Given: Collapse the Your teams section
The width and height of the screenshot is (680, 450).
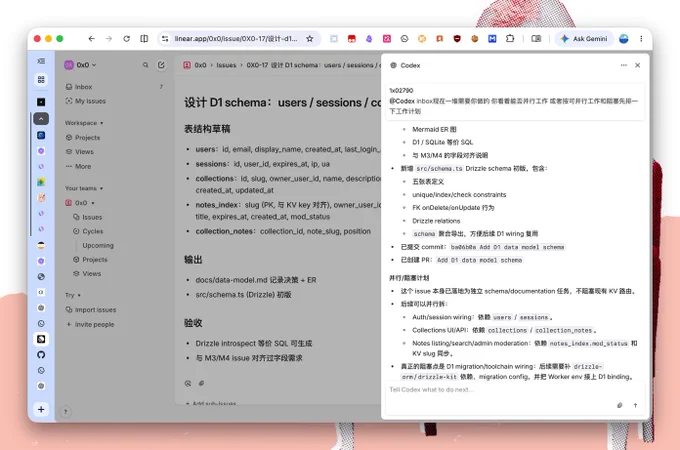Looking at the screenshot, I should coord(84,188).
